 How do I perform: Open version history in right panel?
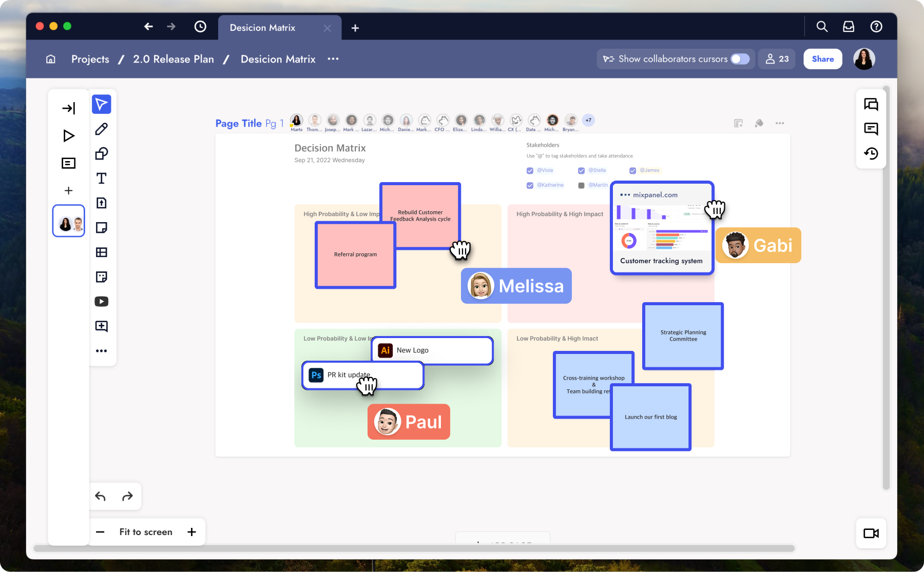871,153
